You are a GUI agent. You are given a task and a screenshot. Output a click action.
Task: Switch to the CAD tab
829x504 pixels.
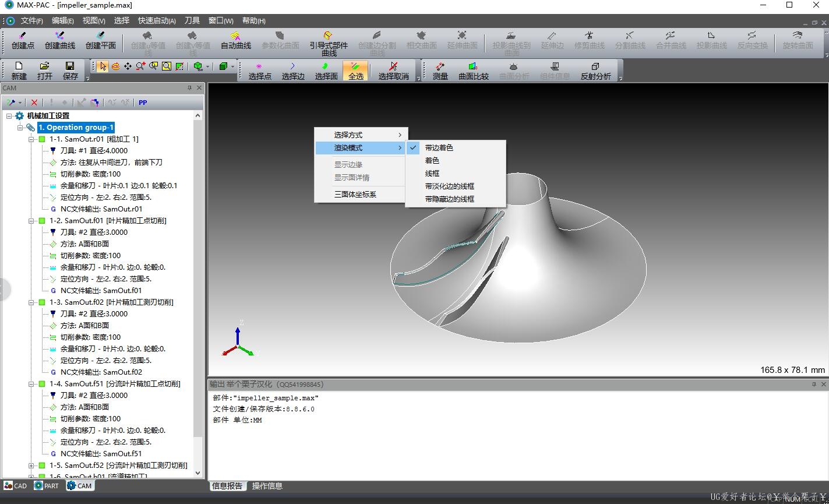[16, 485]
